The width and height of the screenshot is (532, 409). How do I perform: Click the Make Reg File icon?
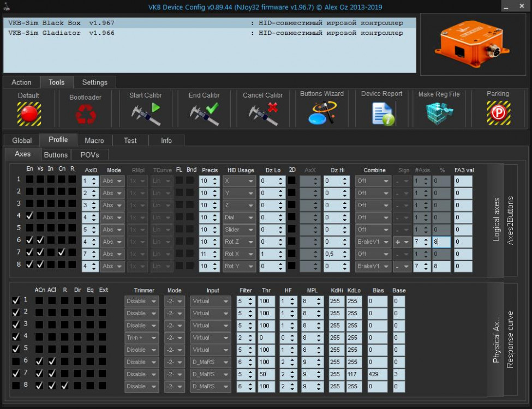(x=439, y=113)
